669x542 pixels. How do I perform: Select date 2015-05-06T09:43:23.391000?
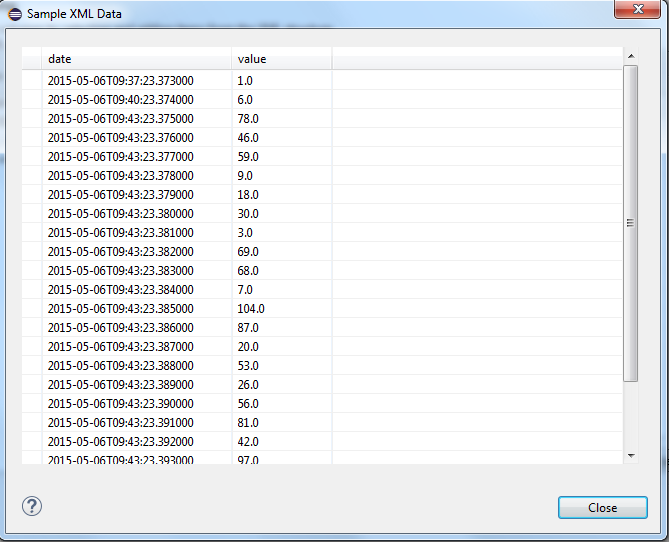pos(121,423)
